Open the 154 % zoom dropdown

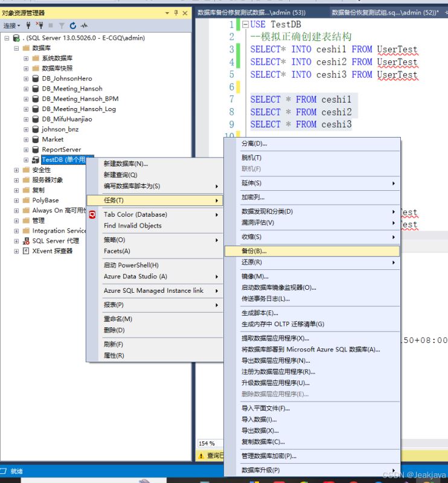point(211,444)
